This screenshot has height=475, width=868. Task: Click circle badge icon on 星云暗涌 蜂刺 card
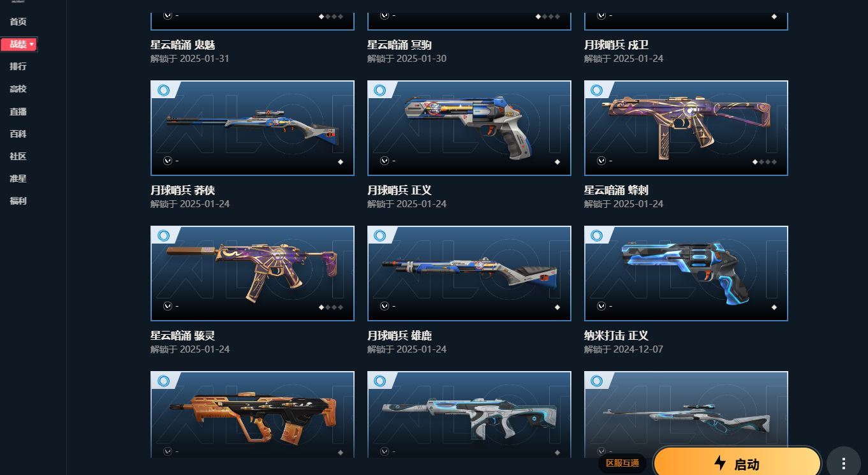tap(597, 91)
